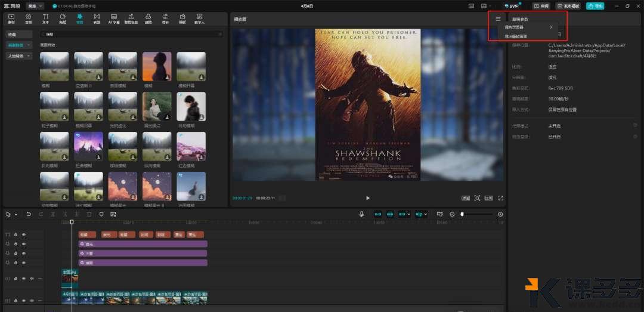Open the 滤镜 filters tab
The width and height of the screenshot is (644, 312).
(x=148, y=18)
